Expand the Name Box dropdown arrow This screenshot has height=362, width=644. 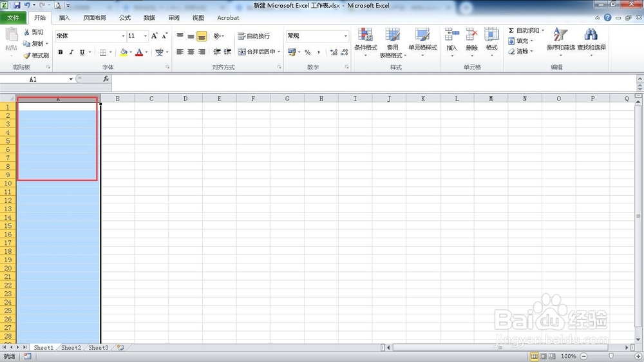pyautogui.click(x=71, y=79)
